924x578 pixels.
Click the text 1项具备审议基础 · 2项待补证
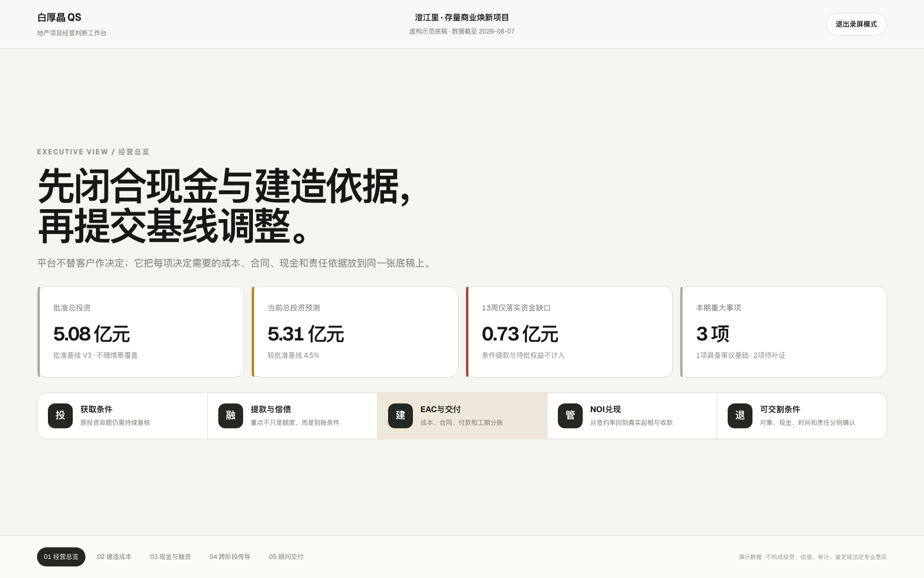[x=740, y=355]
